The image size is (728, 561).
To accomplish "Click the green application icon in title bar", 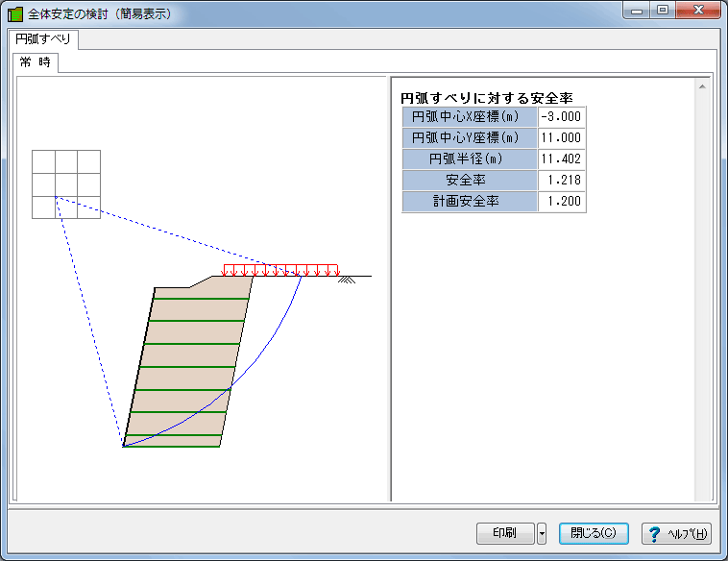I will (14, 14).
